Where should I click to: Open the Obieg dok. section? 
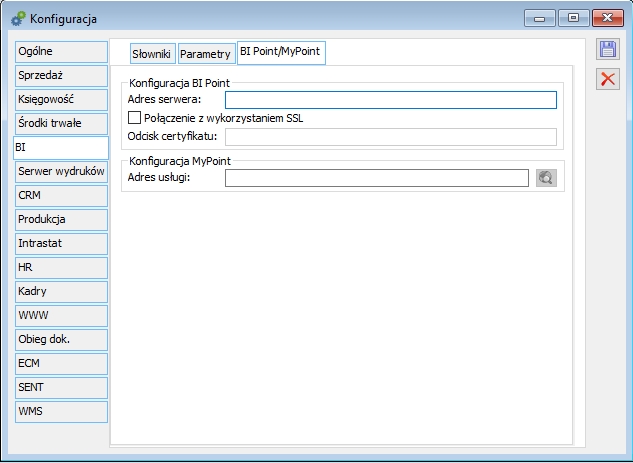[x=61, y=339]
